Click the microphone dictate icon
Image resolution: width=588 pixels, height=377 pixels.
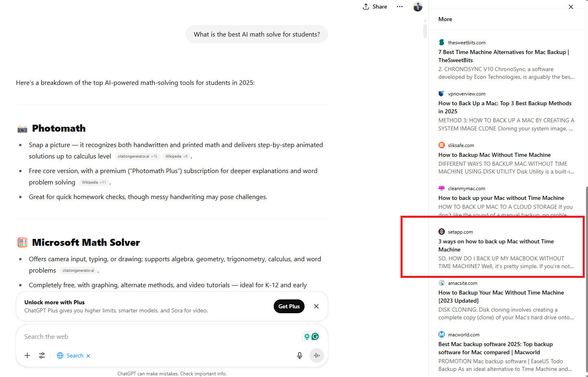300,355
